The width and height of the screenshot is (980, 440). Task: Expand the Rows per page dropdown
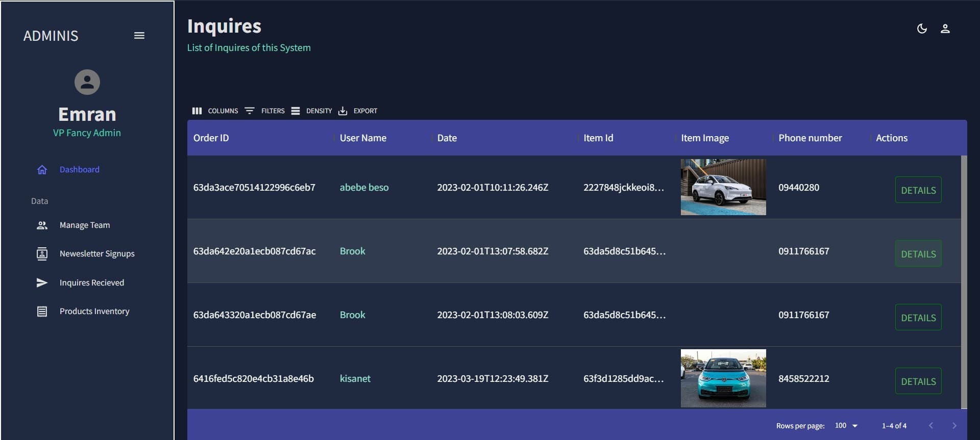click(x=846, y=426)
